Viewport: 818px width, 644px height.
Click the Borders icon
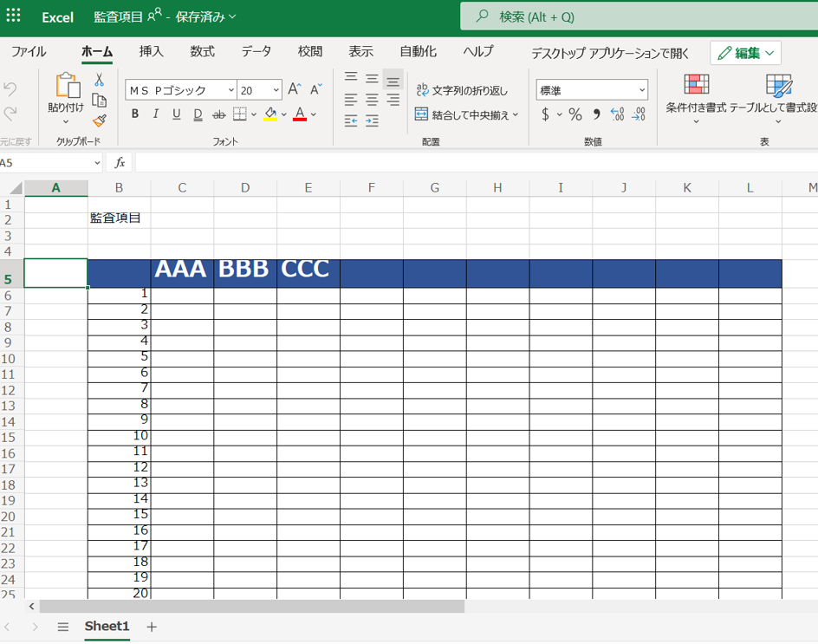tap(239, 114)
